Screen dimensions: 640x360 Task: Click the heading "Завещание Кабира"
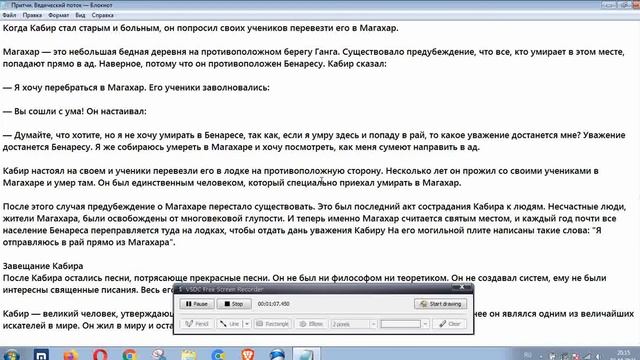pos(43,266)
